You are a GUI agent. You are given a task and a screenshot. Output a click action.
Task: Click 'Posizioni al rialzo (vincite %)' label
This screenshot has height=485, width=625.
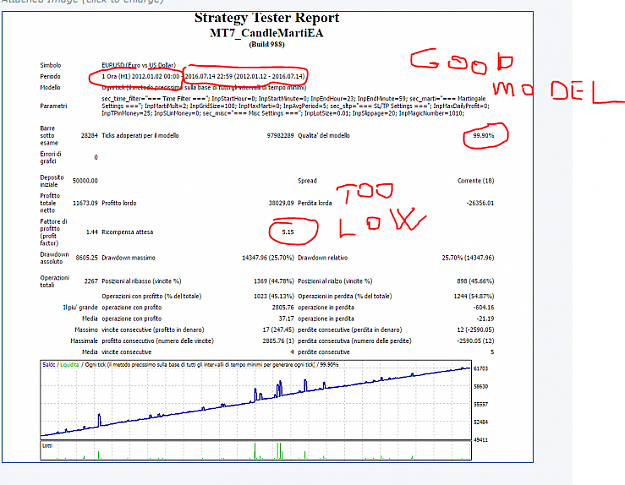click(335, 281)
